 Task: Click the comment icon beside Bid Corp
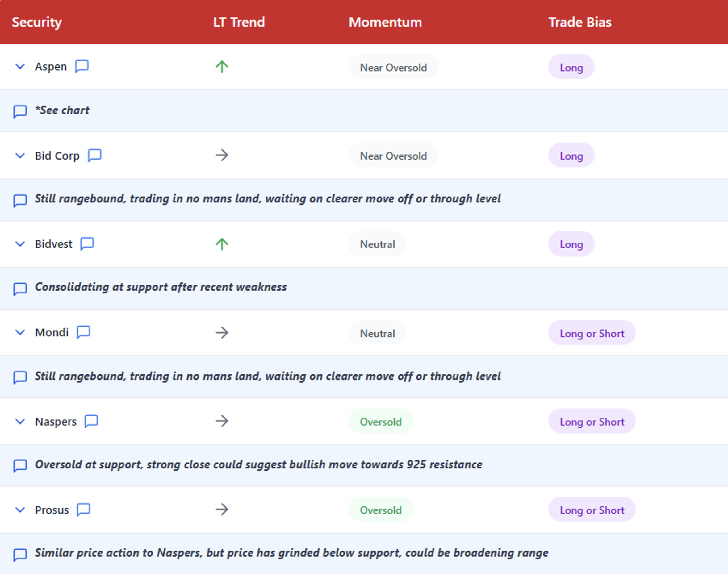coord(94,155)
